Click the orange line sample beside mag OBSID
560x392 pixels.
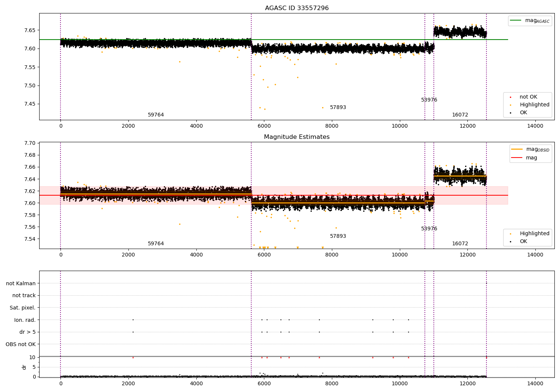517,149
